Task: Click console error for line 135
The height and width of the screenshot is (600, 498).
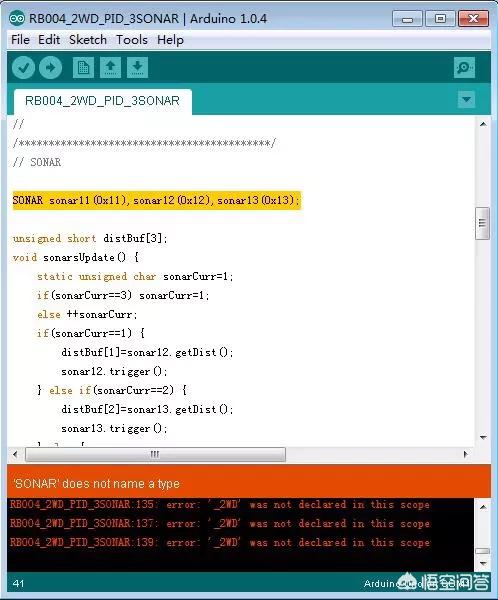Action: pos(220,505)
